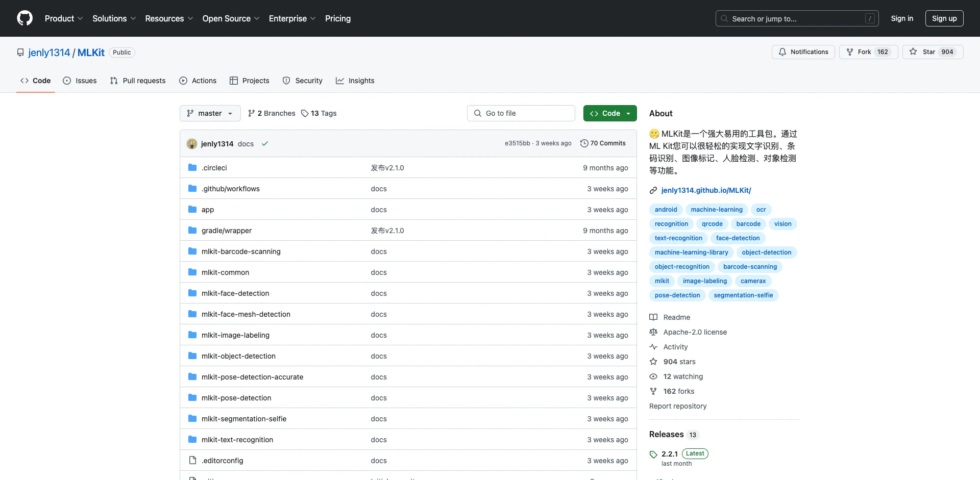Click the fork icon beside 162 forks
Screen dimensions: 980x480
click(653, 391)
